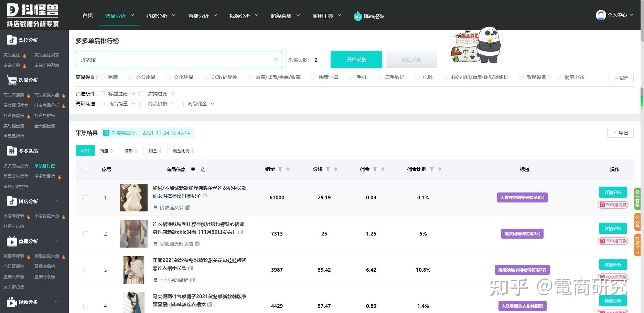Select the 综合 sort tab
The height and width of the screenshot is (313, 644).
pyautogui.click(x=85, y=150)
